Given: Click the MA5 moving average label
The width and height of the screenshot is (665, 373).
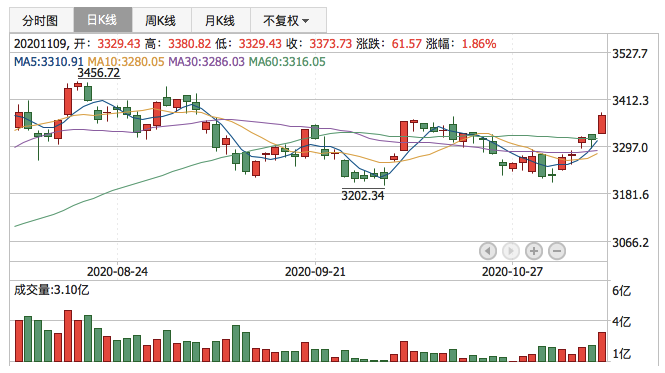Looking at the screenshot, I should point(49,62).
